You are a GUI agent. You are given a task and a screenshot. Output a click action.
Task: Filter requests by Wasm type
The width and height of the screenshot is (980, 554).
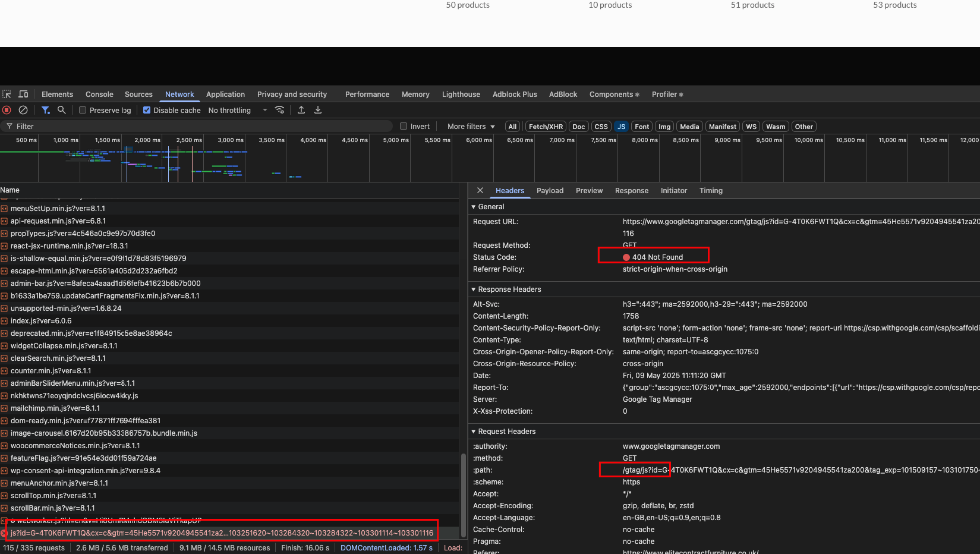pyautogui.click(x=776, y=127)
